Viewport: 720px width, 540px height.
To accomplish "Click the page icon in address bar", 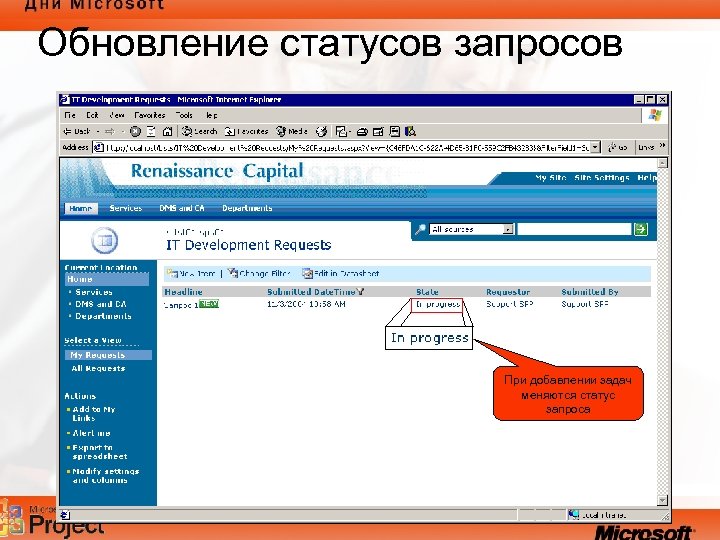I will tap(98, 147).
